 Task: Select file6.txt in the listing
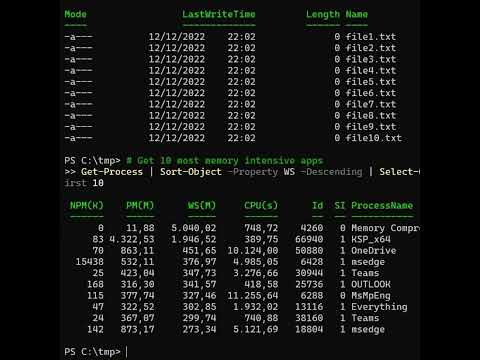(371, 93)
